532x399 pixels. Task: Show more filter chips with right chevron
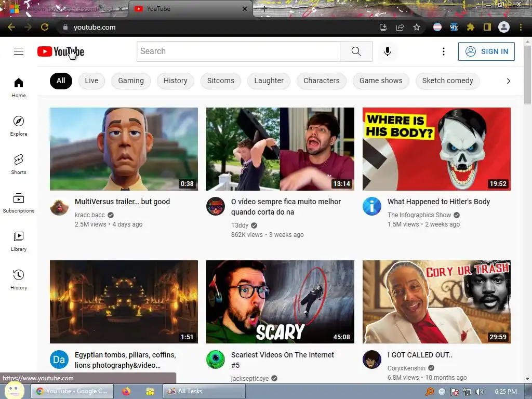pyautogui.click(x=508, y=81)
